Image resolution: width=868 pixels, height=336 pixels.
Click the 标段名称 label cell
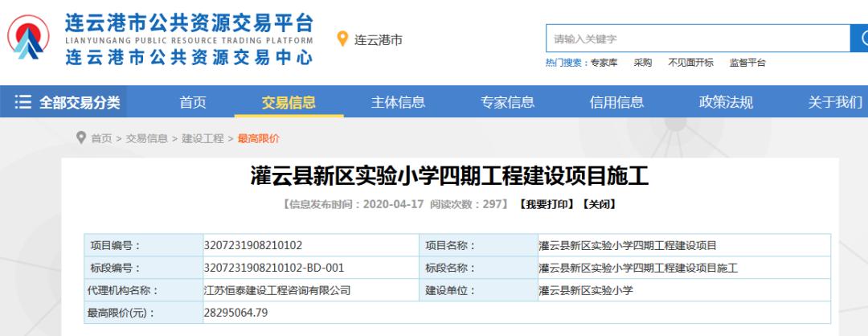(x=478, y=268)
